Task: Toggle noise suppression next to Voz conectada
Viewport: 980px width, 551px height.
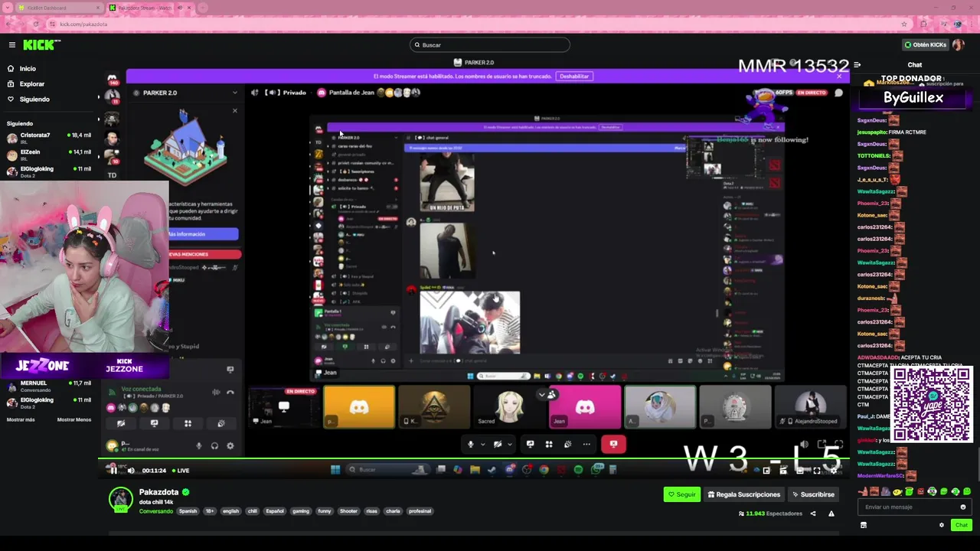Action: coord(215,393)
